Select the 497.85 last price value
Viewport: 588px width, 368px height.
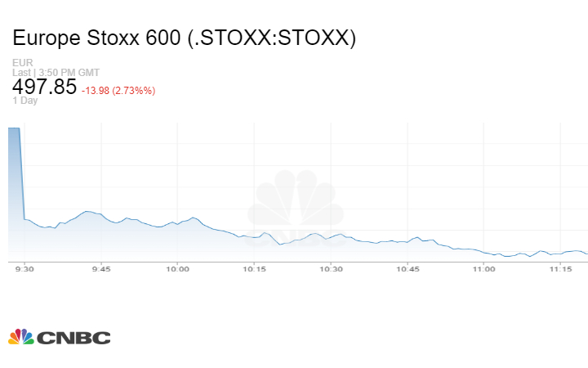point(44,88)
